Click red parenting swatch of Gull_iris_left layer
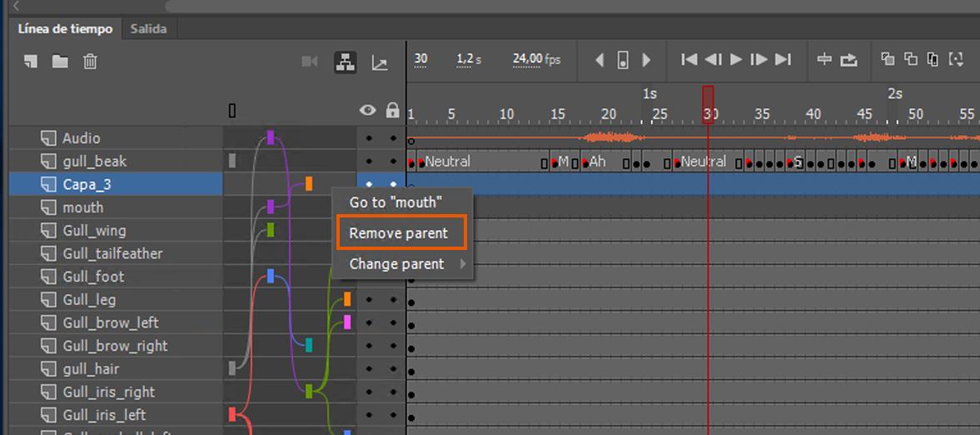980x435 pixels. pos(231,413)
